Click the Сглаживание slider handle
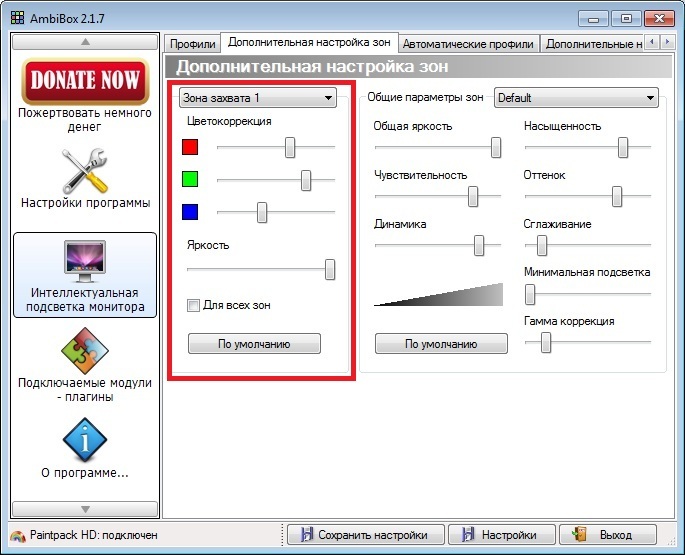Viewport: 685px width, 555px height. click(x=542, y=246)
